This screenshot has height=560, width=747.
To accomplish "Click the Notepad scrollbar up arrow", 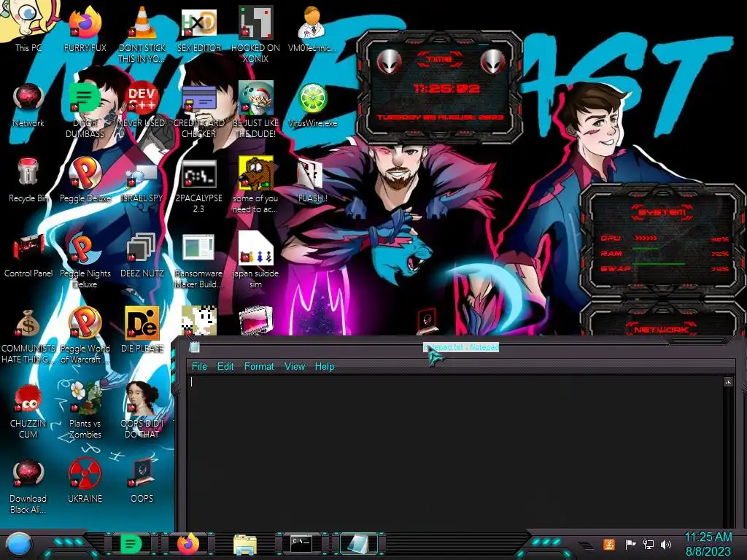I will [728, 382].
